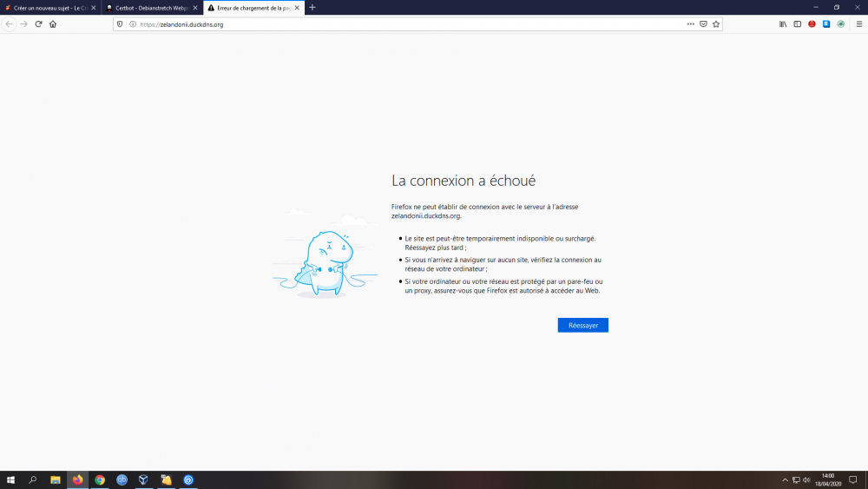The image size is (868, 489).
Task: Open a new tab with plus button
Action: [x=312, y=8]
